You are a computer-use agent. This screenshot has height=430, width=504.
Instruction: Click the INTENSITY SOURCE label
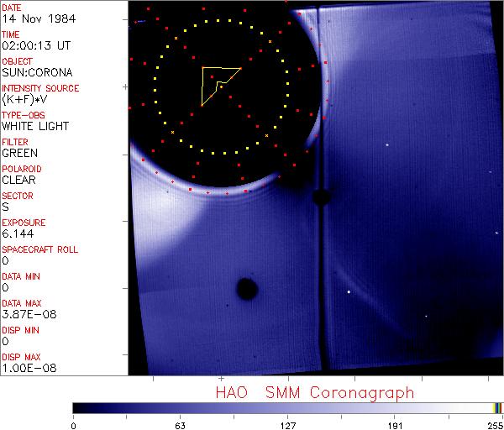pos(40,88)
